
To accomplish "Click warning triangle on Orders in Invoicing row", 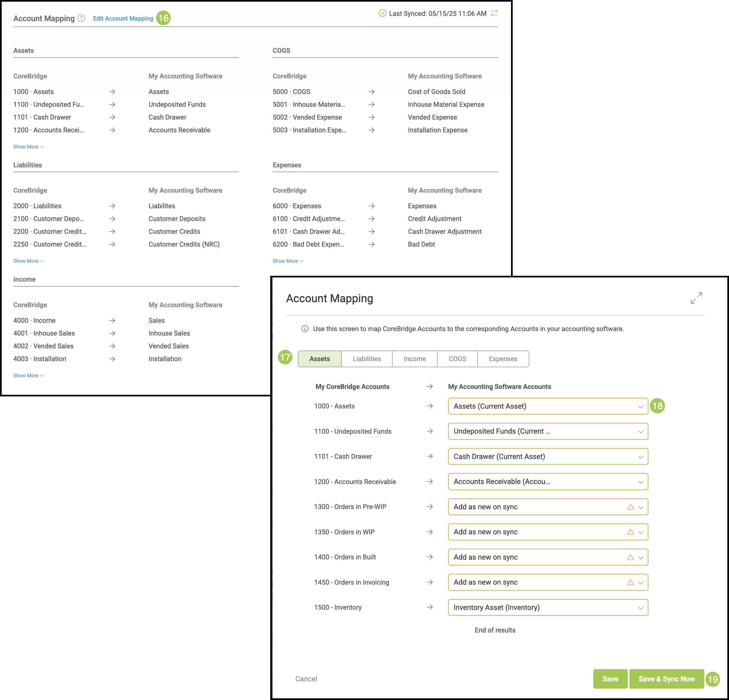I will (630, 582).
